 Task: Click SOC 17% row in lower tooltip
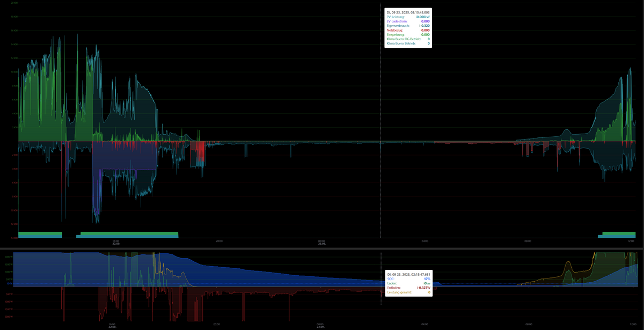pos(408,279)
